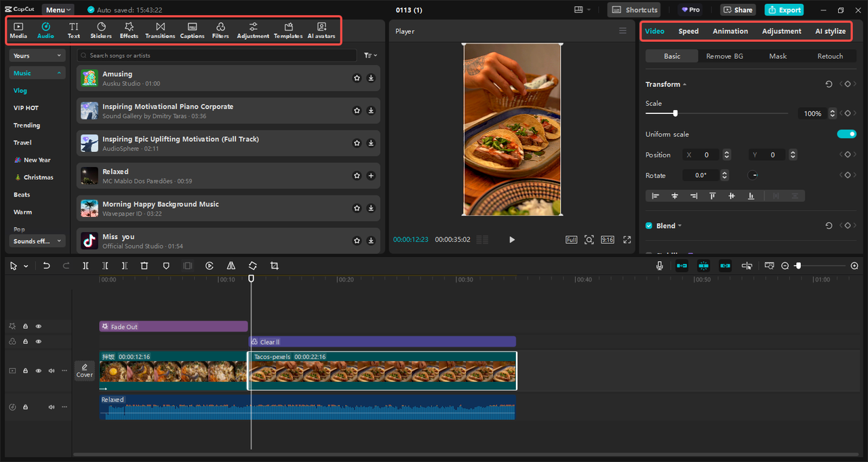Open the music filter dropdown

(x=370, y=56)
